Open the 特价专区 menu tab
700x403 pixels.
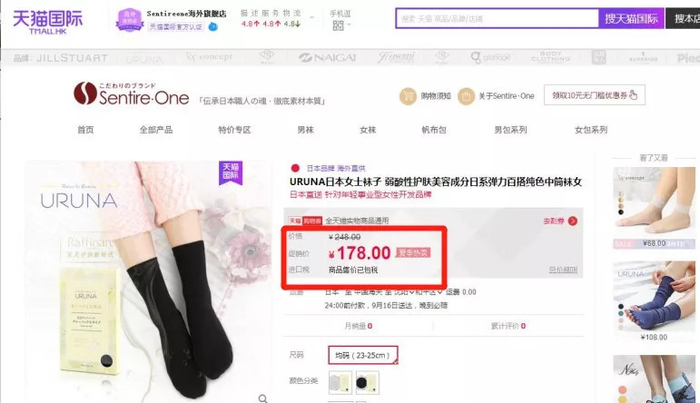click(x=234, y=130)
